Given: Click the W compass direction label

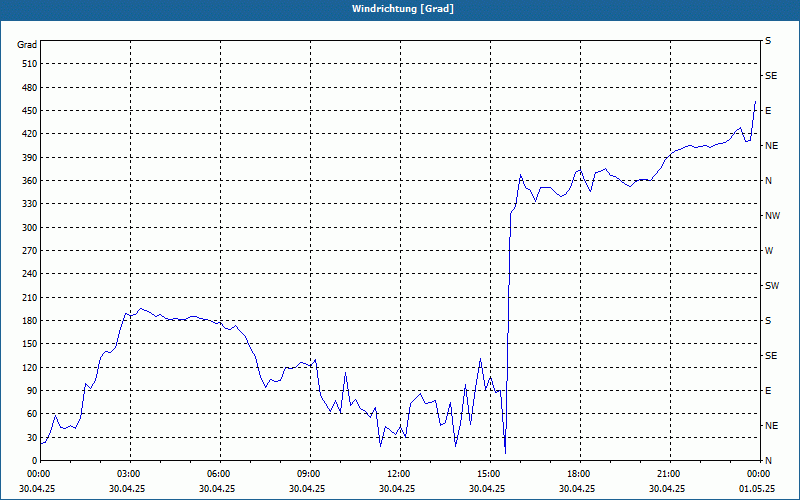Looking at the screenshot, I should point(769,251).
